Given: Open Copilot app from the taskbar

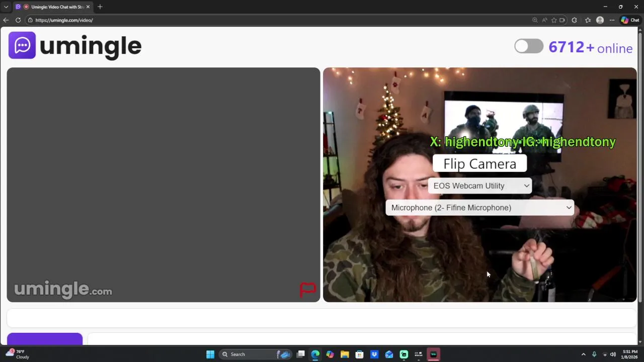Looking at the screenshot, I should click(330, 354).
